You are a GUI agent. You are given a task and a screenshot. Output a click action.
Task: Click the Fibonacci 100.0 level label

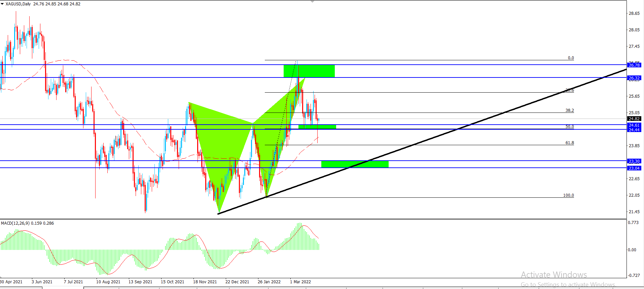569,195
